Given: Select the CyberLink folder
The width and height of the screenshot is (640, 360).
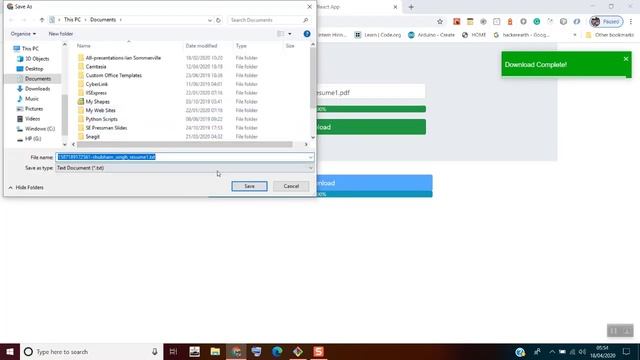Looking at the screenshot, I should tap(97, 84).
